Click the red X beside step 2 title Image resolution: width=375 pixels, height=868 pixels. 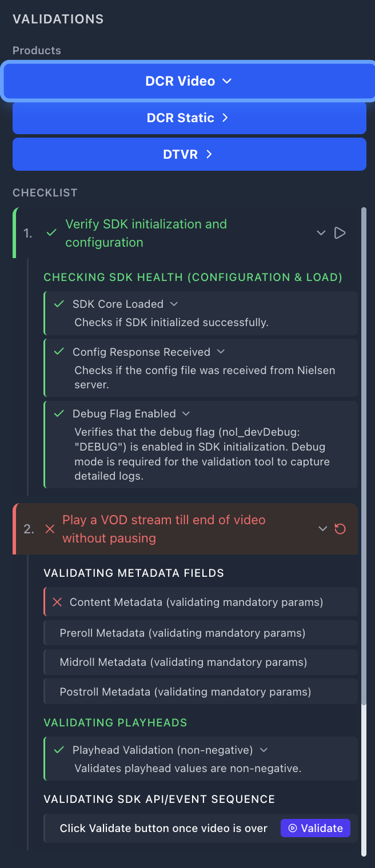tap(49, 529)
